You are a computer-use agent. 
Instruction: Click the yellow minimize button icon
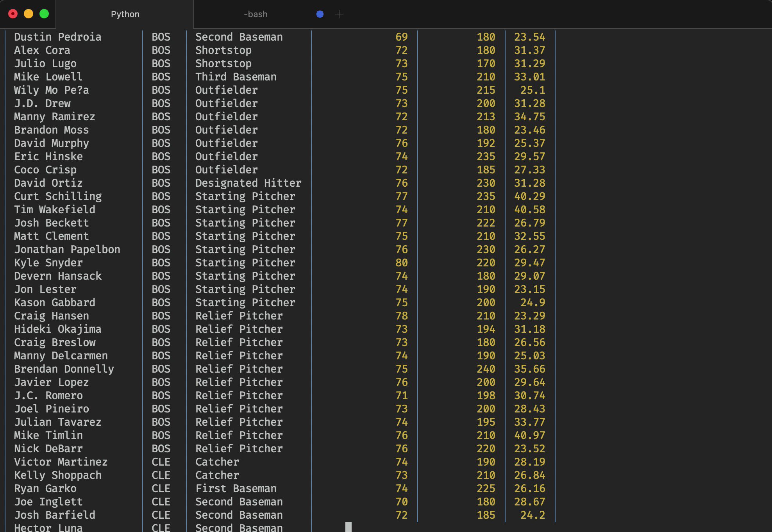coord(28,13)
